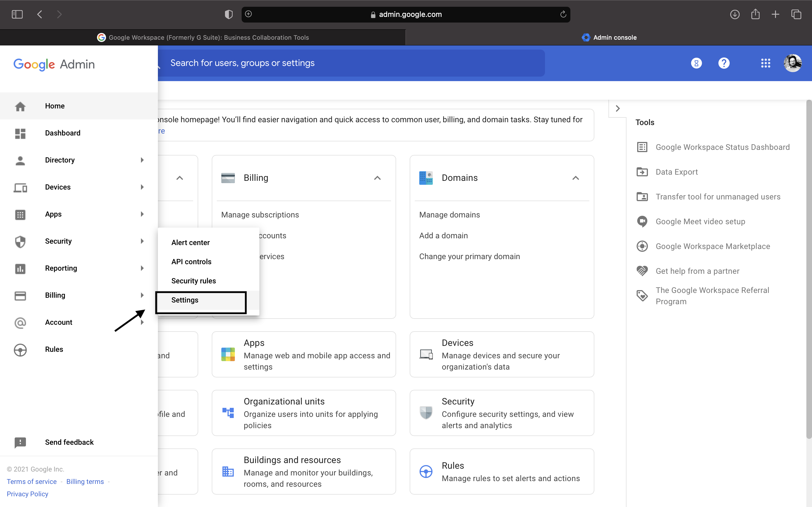Click the Data Export tool icon

pos(642,172)
